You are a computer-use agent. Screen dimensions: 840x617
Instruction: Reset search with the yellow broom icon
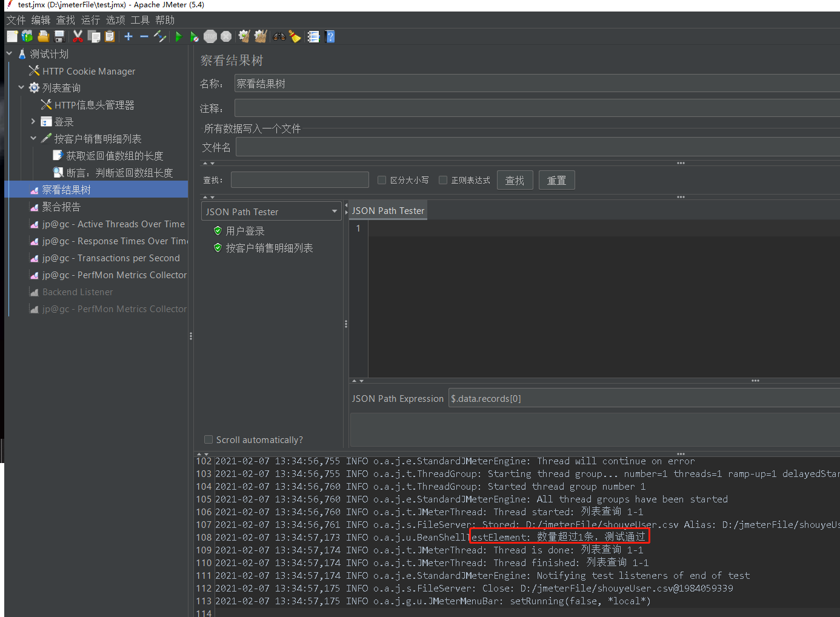(295, 36)
